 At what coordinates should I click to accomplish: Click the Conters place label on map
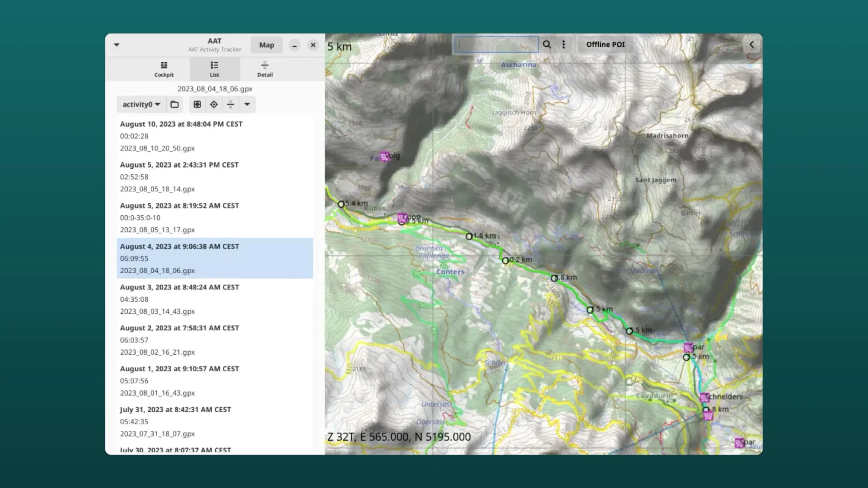point(450,272)
